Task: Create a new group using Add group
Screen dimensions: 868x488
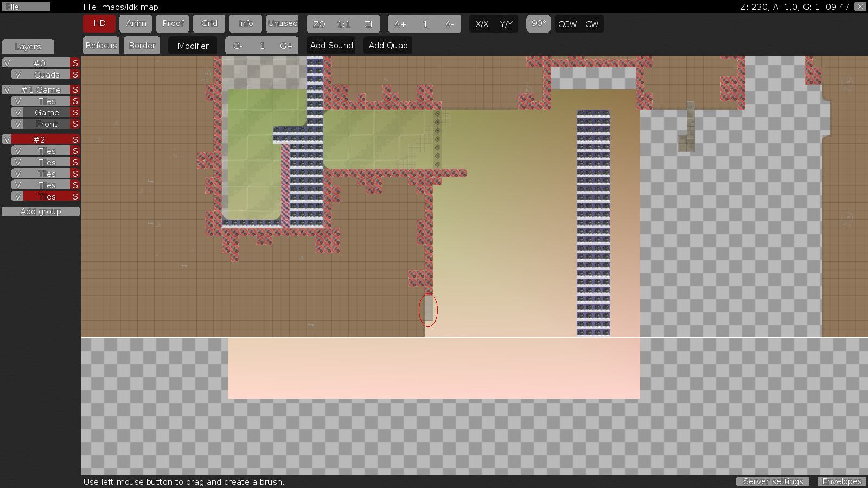Action: point(40,211)
